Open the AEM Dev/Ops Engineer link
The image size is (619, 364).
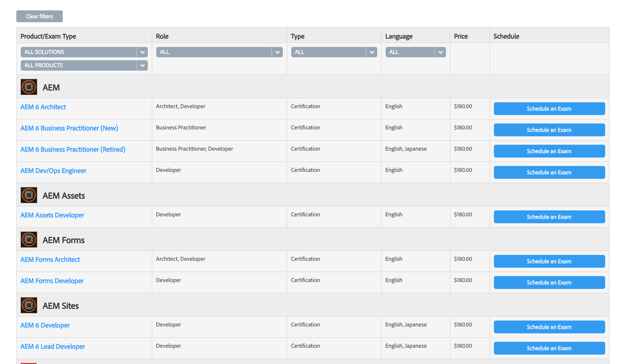tap(53, 171)
